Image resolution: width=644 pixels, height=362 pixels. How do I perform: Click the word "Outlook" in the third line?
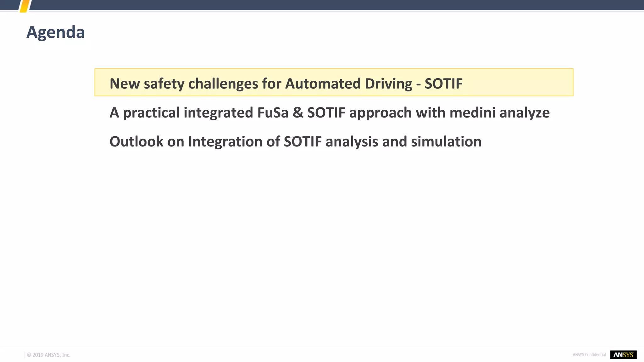pyautogui.click(x=136, y=142)
